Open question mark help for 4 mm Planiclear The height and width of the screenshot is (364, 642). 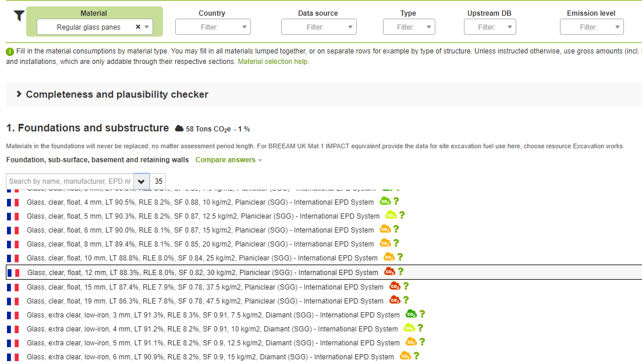coord(396,201)
